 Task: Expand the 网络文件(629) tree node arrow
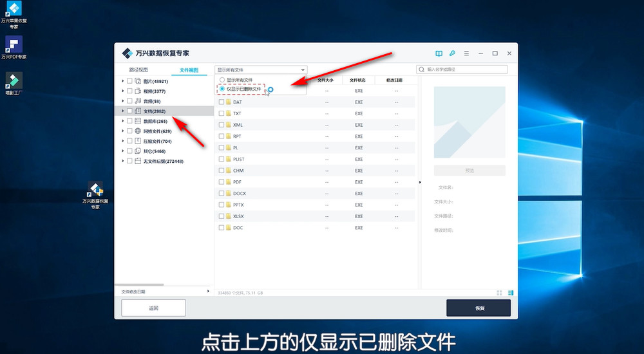click(x=122, y=131)
